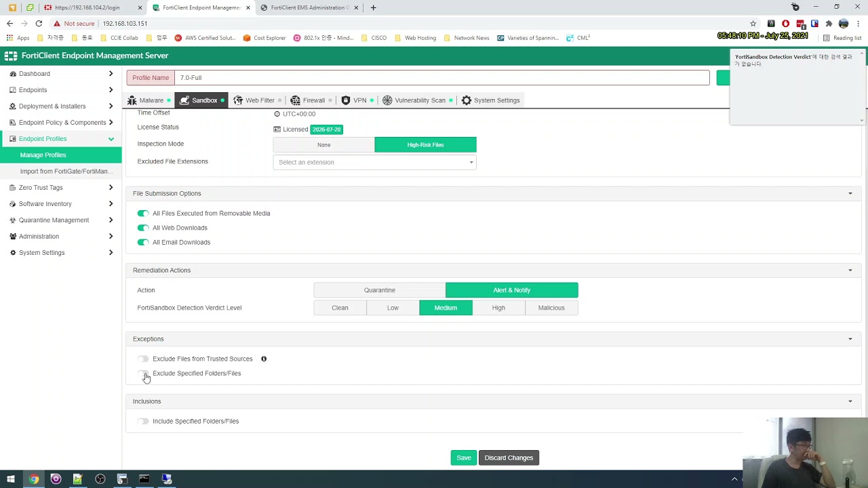Open the Firewall tab

(x=311, y=100)
